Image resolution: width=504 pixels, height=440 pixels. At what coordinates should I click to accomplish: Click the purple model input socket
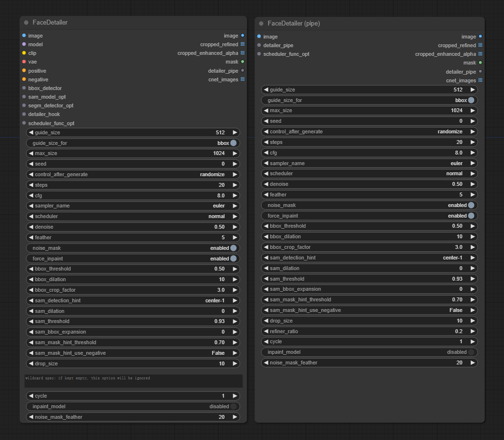(24, 44)
